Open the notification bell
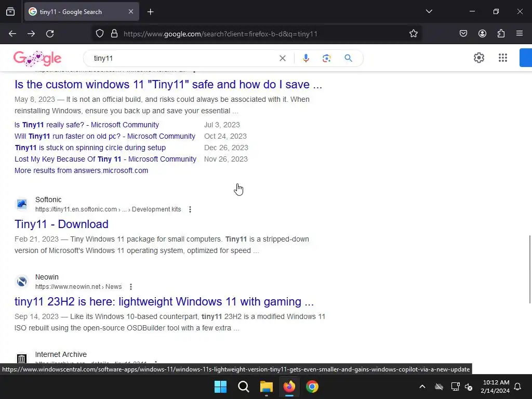532x399 pixels. coord(518,387)
